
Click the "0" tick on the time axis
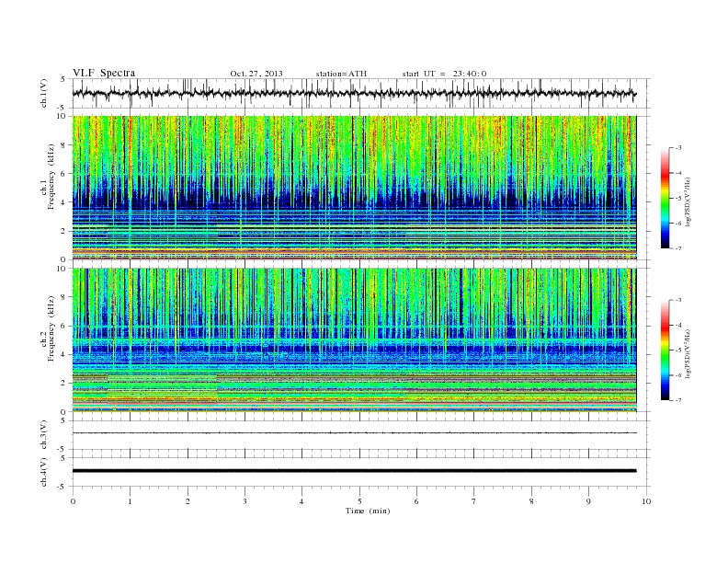click(73, 501)
